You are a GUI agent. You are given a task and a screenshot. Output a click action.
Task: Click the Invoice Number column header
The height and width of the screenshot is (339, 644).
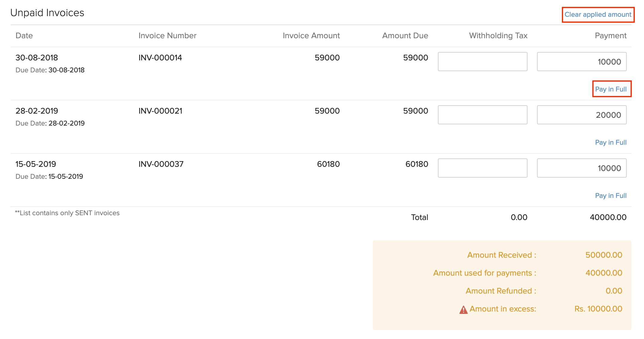pos(167,36)
